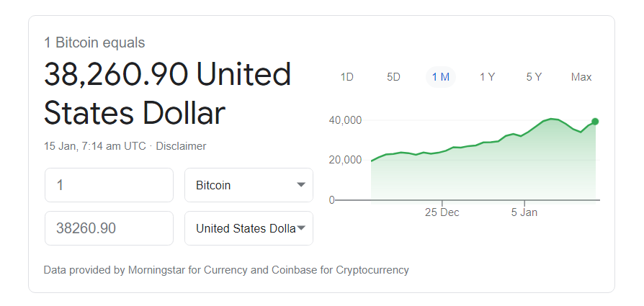This screenshot has width=644, height=306.
Task: Click the 20,000 axis label
Action: pos(345,160)
